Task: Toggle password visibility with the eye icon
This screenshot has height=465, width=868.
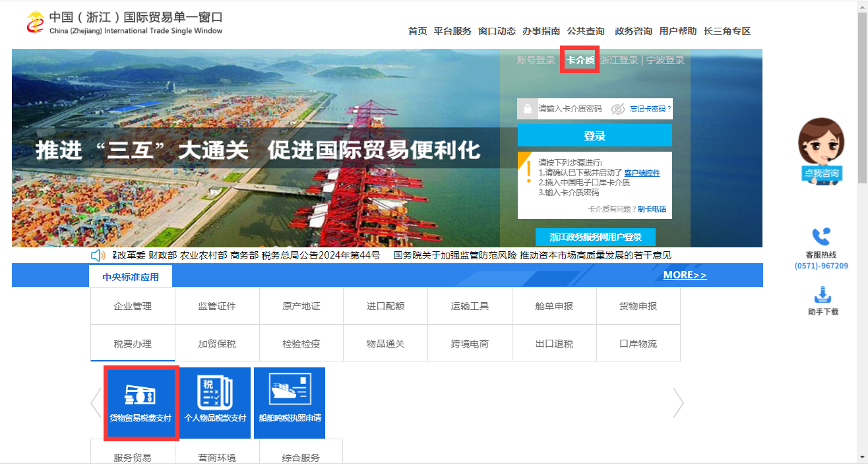Action: click(617, 109)
